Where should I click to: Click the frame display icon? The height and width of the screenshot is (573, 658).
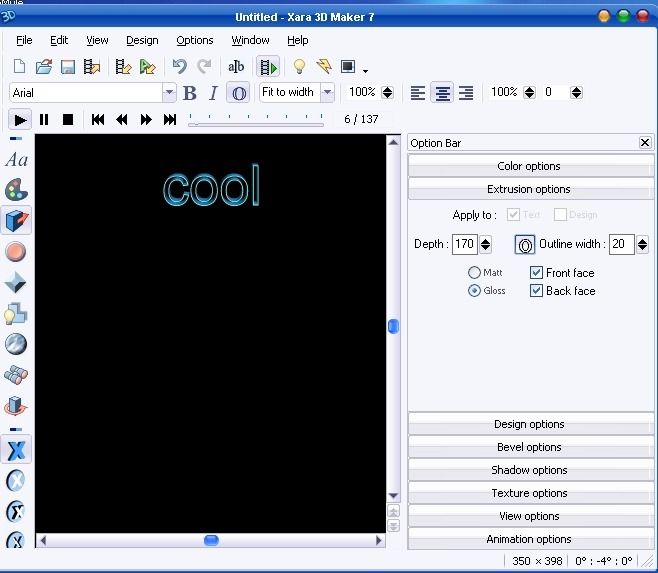[348, 66]
